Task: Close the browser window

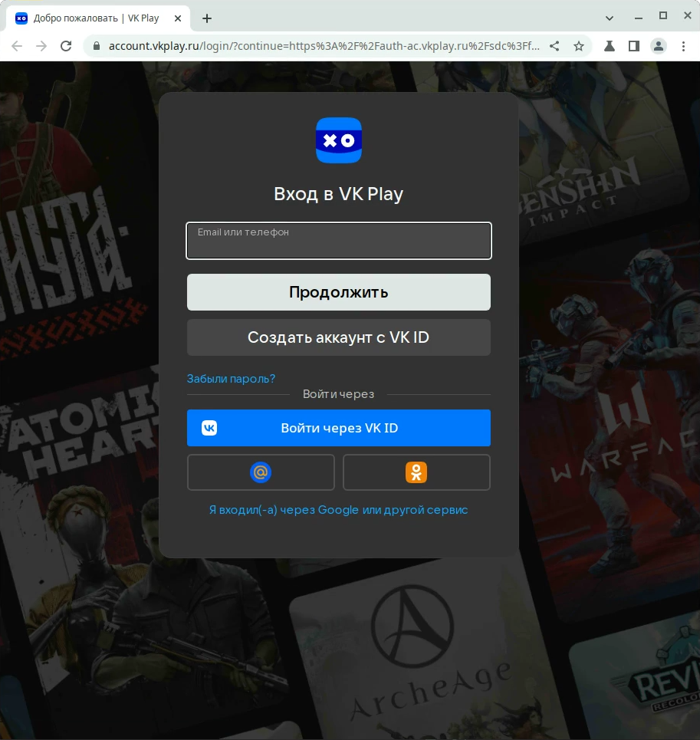Action: pos(688,15)
